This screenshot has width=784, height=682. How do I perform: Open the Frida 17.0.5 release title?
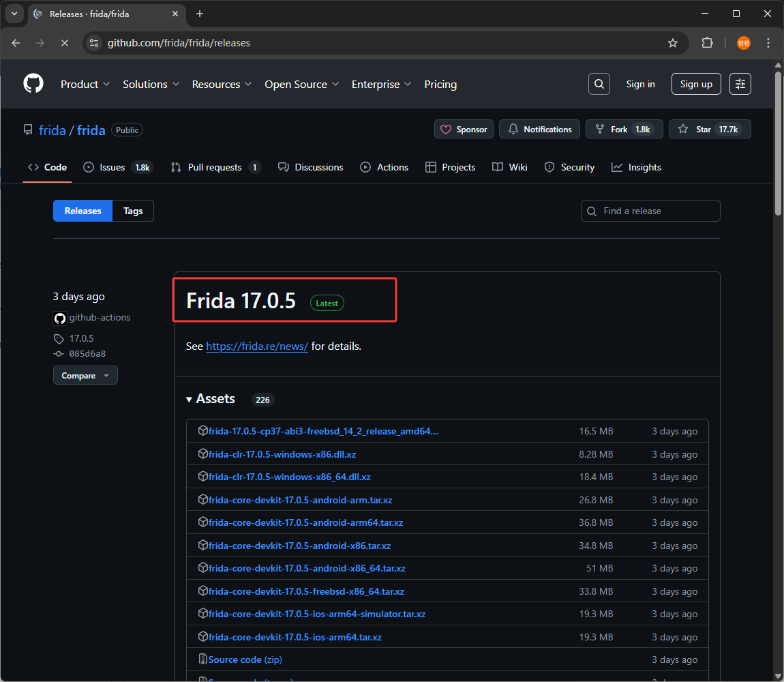tap(241, 301)
